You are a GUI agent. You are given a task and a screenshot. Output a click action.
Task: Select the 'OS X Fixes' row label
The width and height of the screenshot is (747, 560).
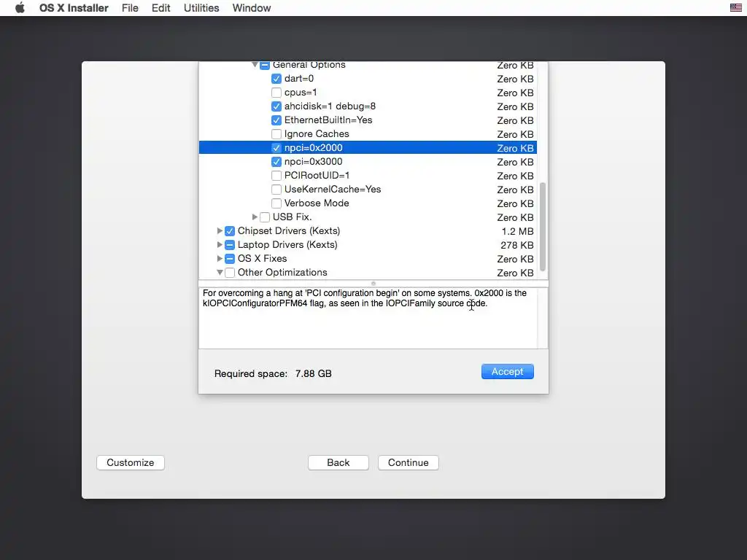pos(262,259)
